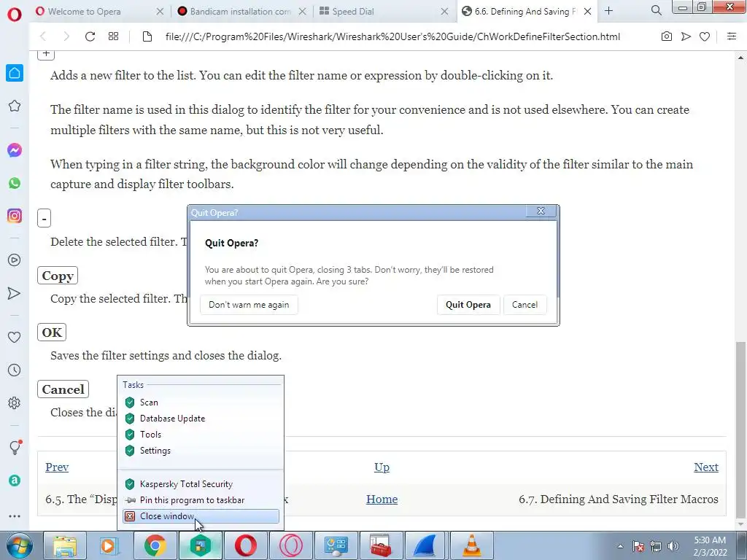Click the address bar URL field

pyautogui.click(x=392, y=36)
